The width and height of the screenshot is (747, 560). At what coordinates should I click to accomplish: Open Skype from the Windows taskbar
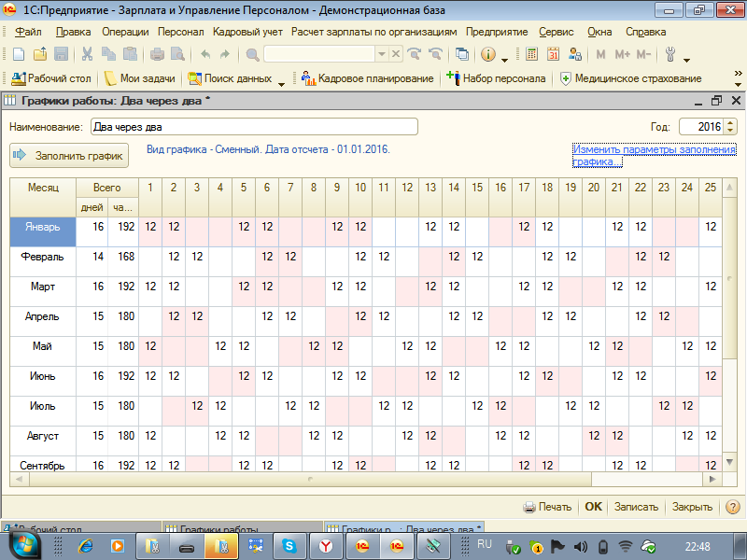[x=289, y=544]
